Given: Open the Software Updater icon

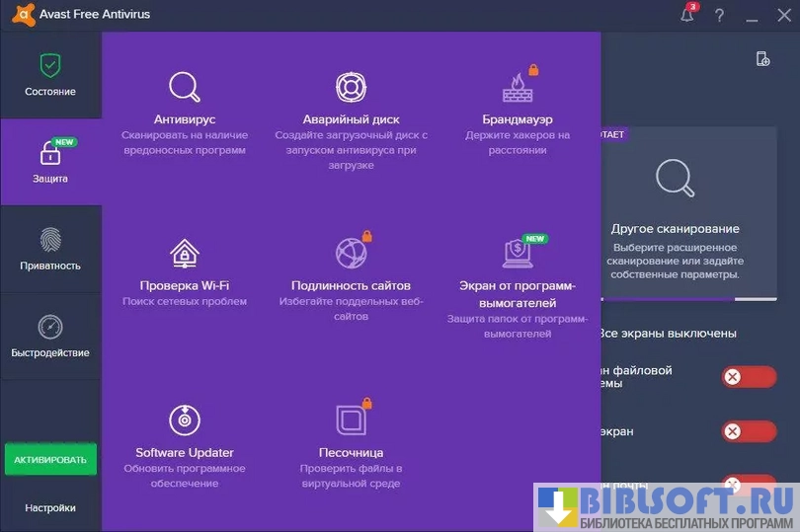Looking at the screenshot, I should pos(184,420).
